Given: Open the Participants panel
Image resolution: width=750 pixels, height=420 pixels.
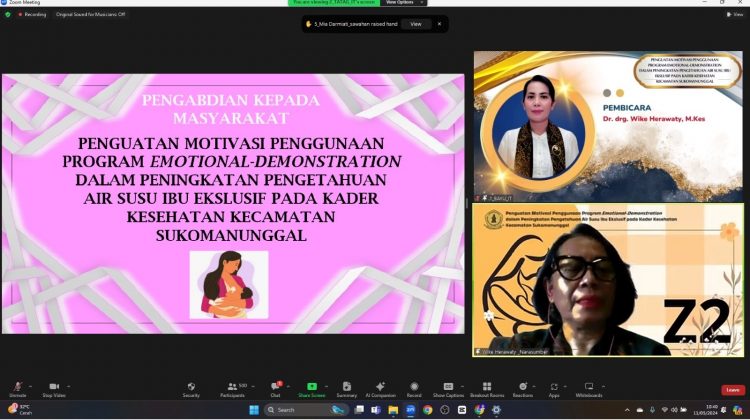Looking at the screenshot, I should pyautogui.click(x=232, y=389).
